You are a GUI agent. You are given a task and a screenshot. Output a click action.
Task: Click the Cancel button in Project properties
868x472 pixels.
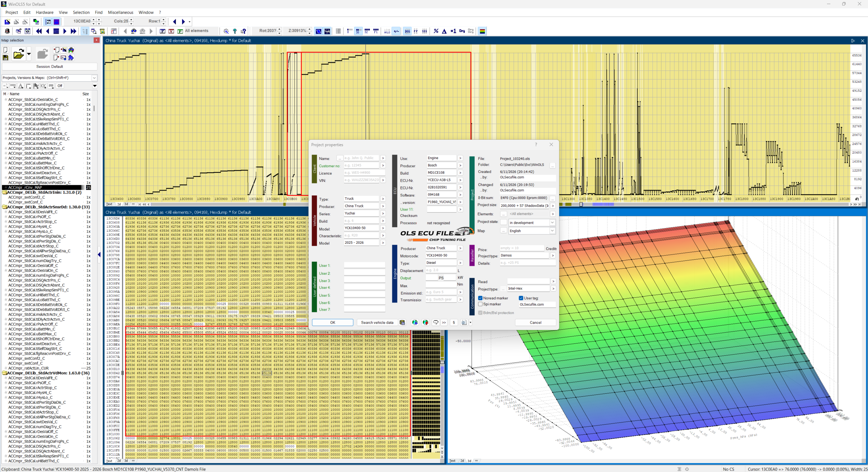tap(535, 322)
